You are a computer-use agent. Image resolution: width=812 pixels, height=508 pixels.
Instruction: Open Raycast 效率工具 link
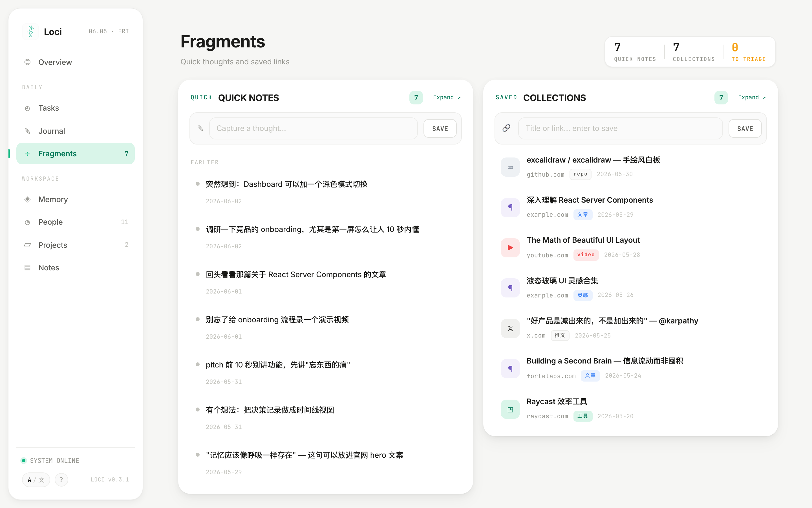pyautogui.click(x=557, y=402)
